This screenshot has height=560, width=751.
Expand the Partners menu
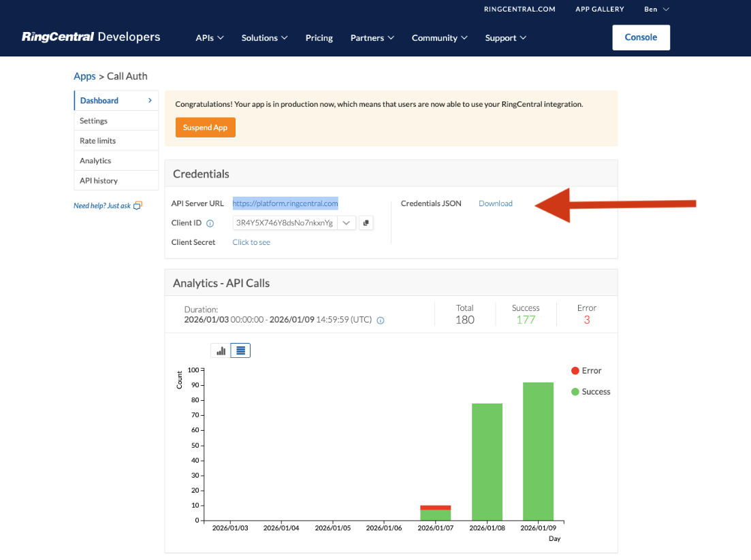click(372, 38)
